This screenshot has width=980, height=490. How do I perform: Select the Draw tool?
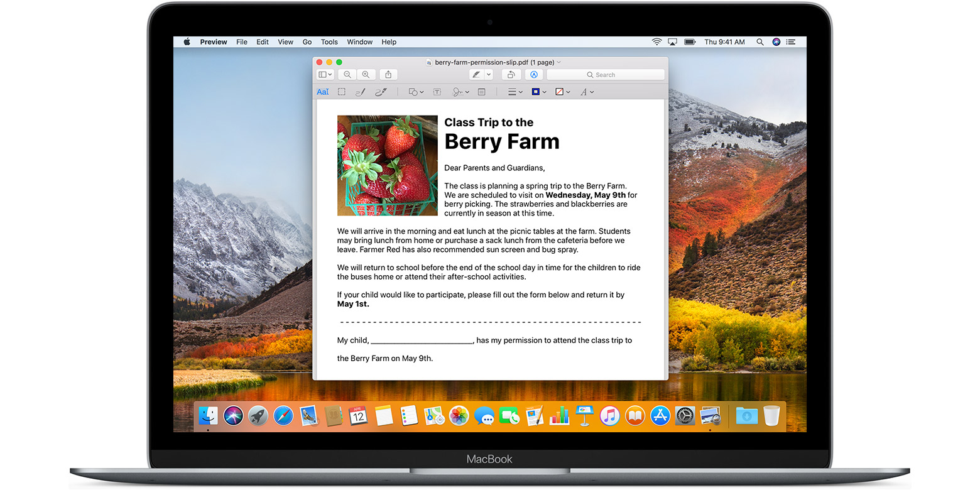tap(380, 92)
